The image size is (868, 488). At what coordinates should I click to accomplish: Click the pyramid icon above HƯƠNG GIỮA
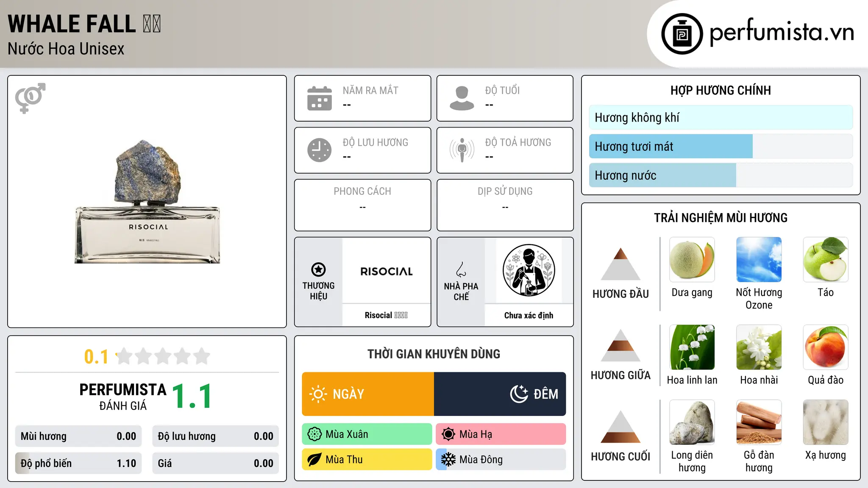tap(621, 345)
